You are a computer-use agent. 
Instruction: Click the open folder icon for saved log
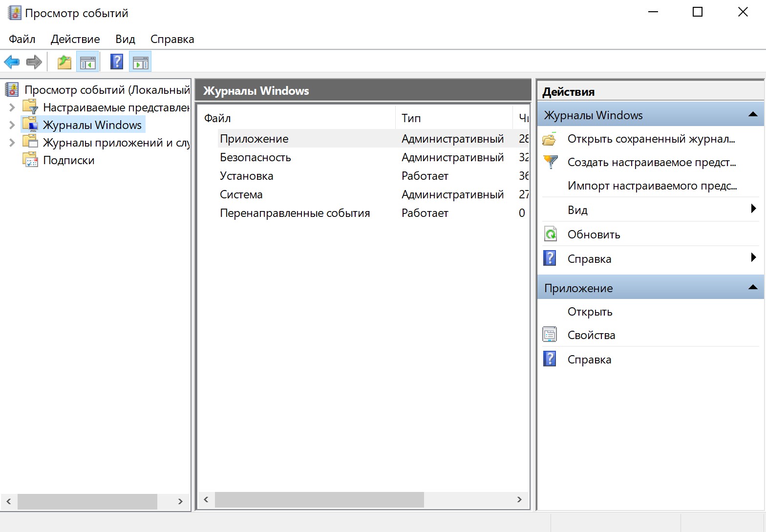550,139
